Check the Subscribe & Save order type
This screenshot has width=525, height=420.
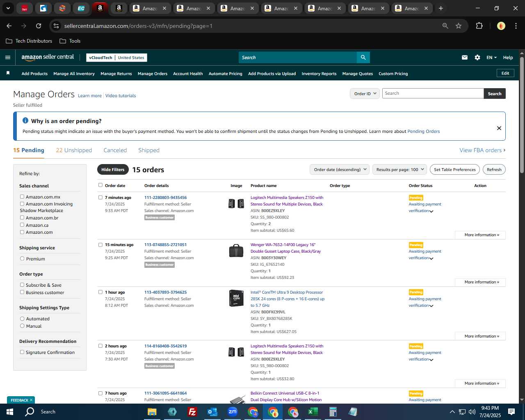coord(22,285)
